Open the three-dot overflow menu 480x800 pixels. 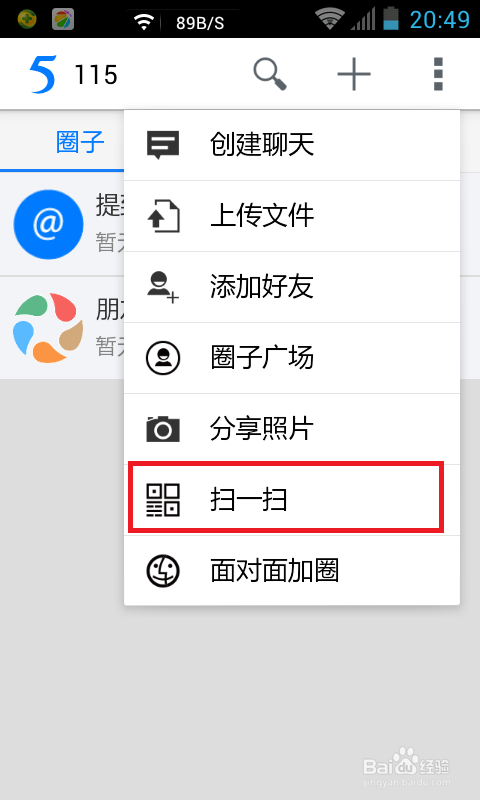[x=438, y=74]
